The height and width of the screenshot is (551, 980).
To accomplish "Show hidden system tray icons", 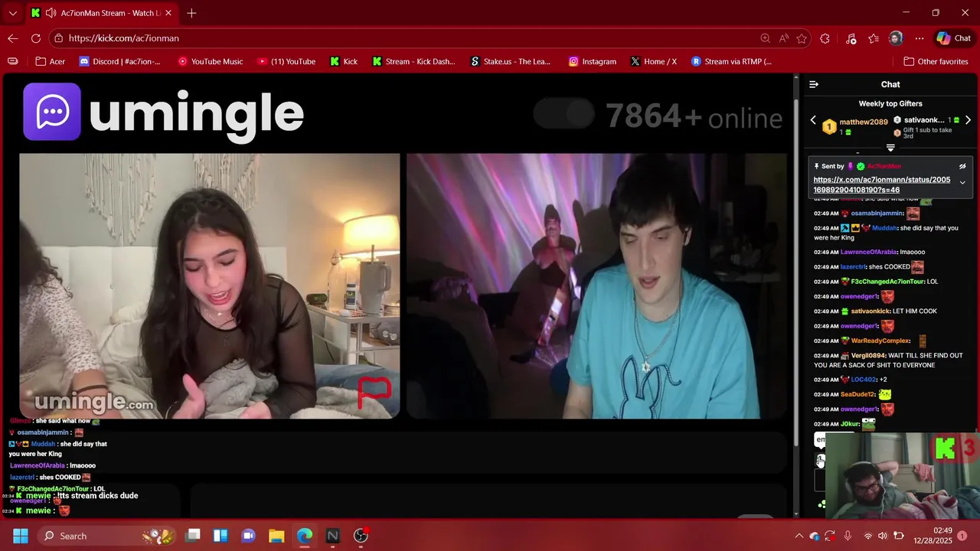I will tap(799, 536).
